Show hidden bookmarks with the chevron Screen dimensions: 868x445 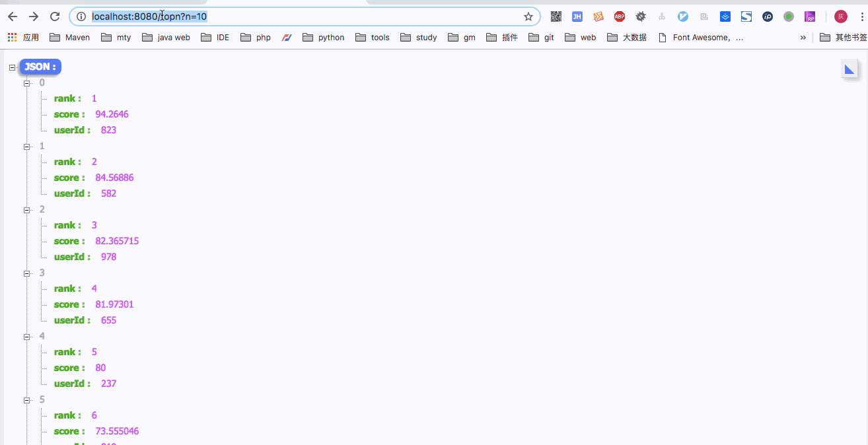click(x=803, y=38)
